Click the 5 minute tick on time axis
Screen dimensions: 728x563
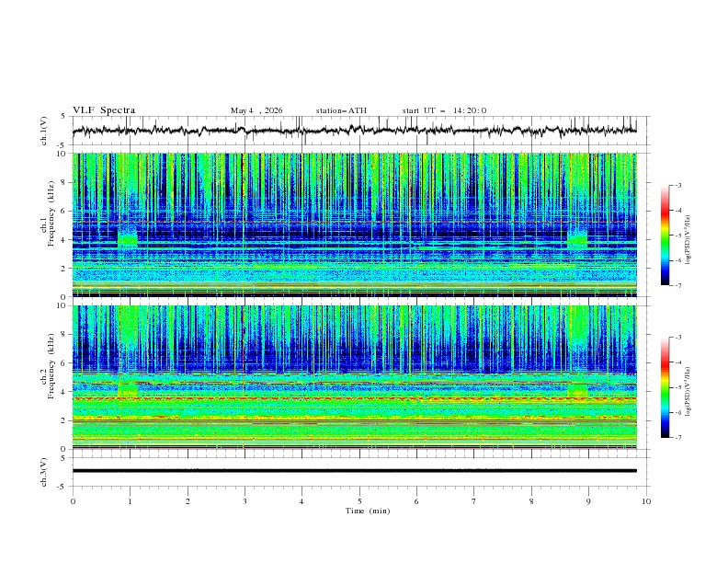tap(359, 501)
